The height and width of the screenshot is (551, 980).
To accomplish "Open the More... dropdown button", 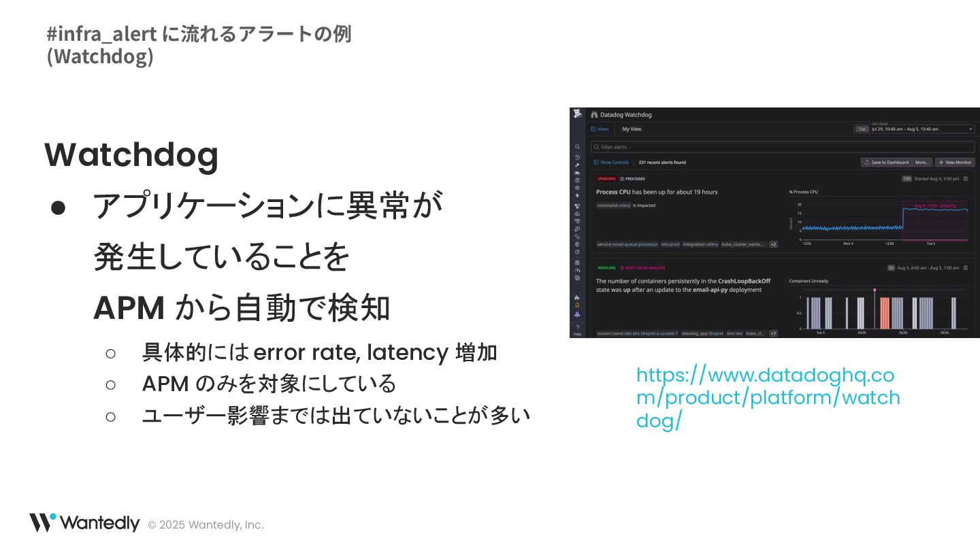I will tap(922, 162).
